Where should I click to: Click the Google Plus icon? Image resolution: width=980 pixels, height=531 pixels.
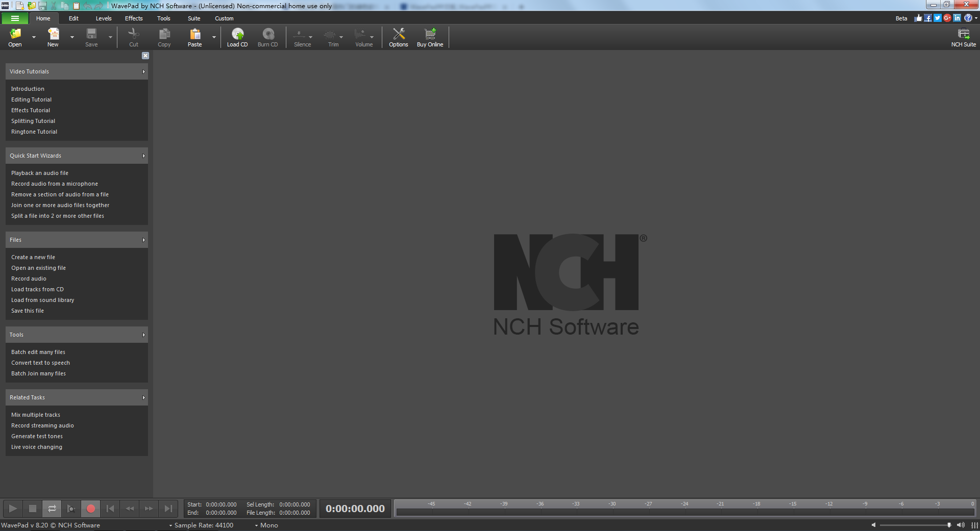(x=947, y=18)
